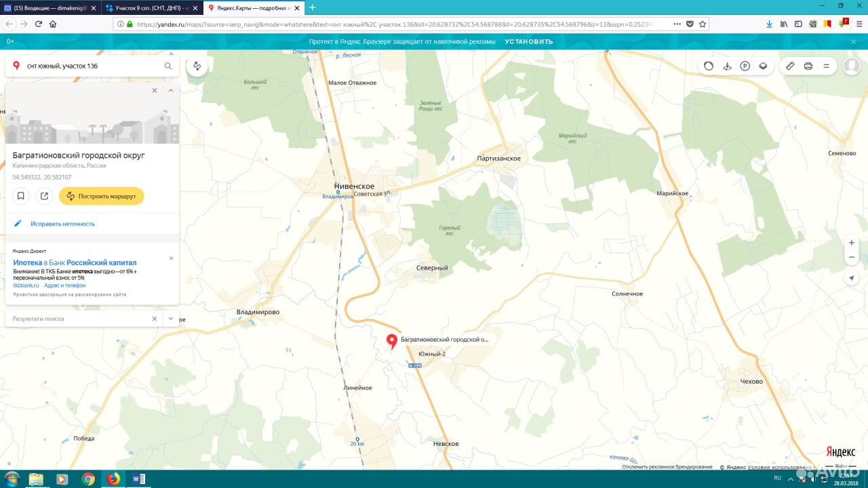Open page actions three-dots menu
Image resolution: width=868 pixels, height=488 pixels.
coord(677,24)
